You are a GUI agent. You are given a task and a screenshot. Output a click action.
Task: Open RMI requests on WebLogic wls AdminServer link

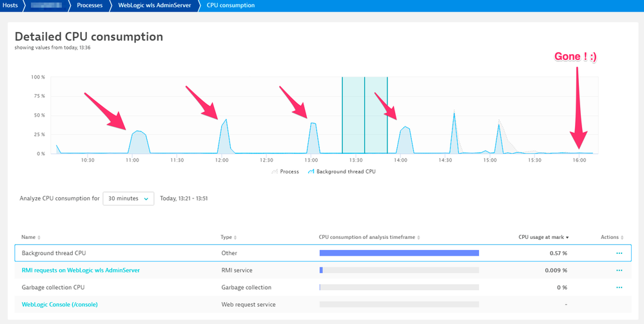(81, 271)
